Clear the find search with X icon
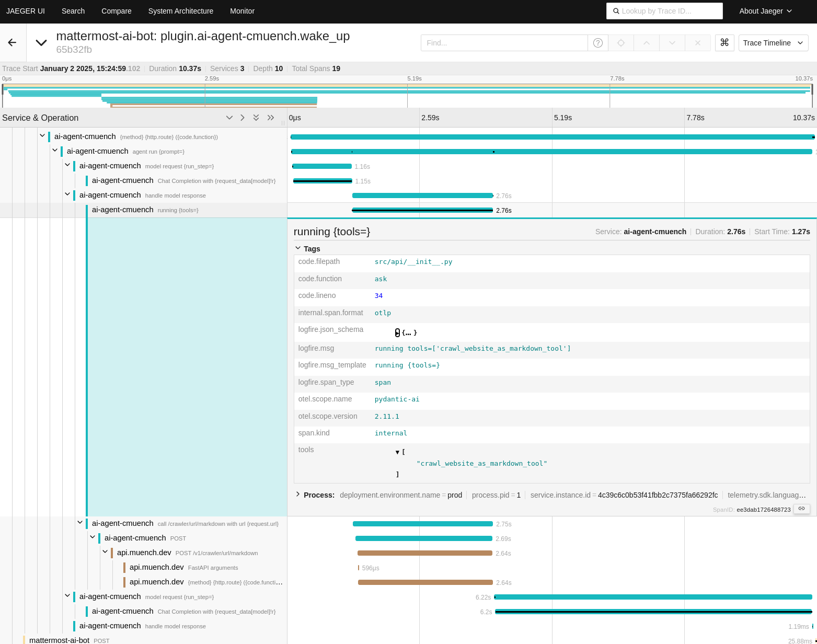The height and width of the screenshot is (644, 817). 698,43
